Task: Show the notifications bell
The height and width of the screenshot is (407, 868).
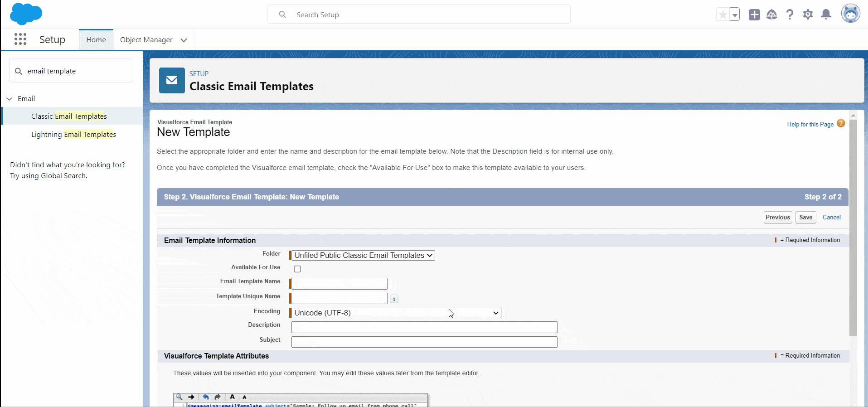Action: [x=826, y=15]
